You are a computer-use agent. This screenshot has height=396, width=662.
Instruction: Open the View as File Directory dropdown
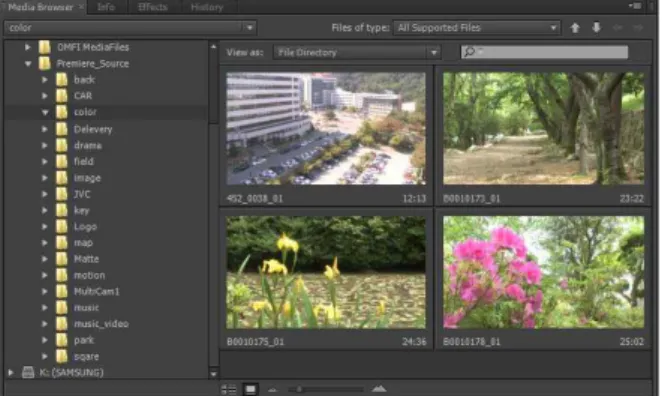[357, 52]
